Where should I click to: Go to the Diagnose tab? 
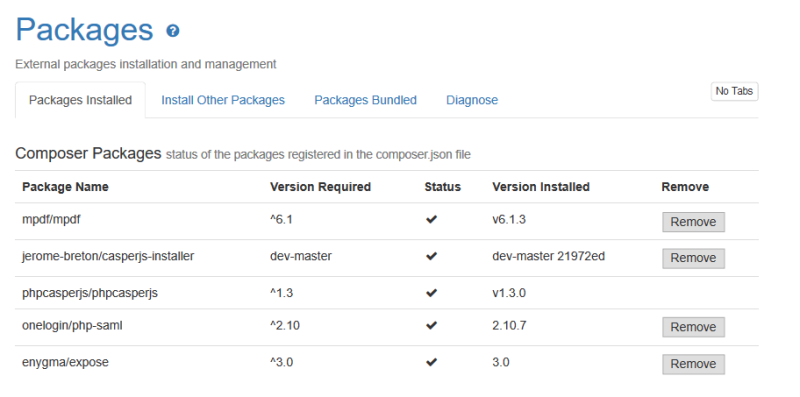click(x=472, y=100)
